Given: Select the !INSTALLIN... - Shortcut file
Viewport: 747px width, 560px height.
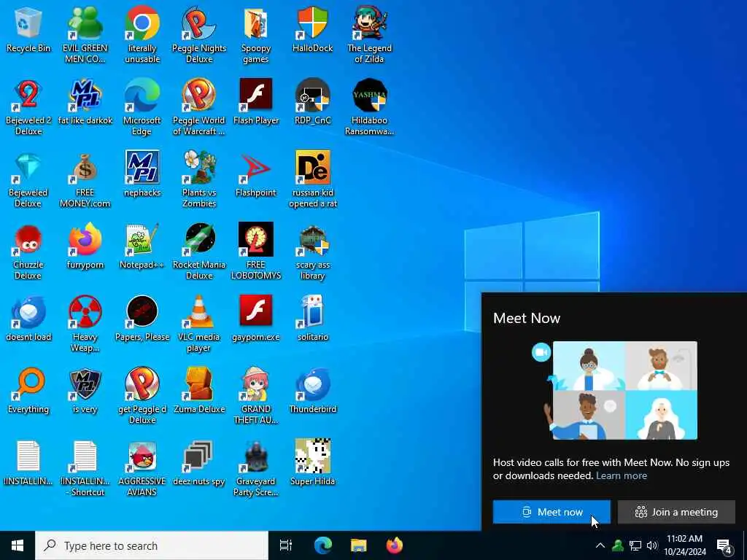Looking at the screenshot, I should [85, 469].
